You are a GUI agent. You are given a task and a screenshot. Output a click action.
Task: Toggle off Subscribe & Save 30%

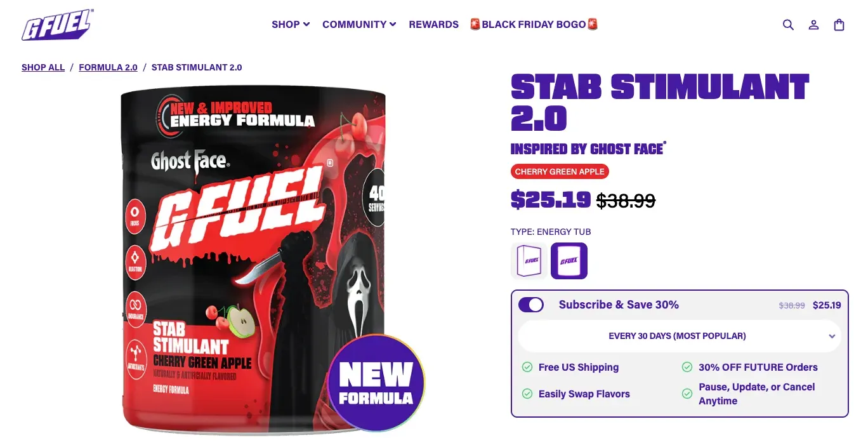[531, 305]
